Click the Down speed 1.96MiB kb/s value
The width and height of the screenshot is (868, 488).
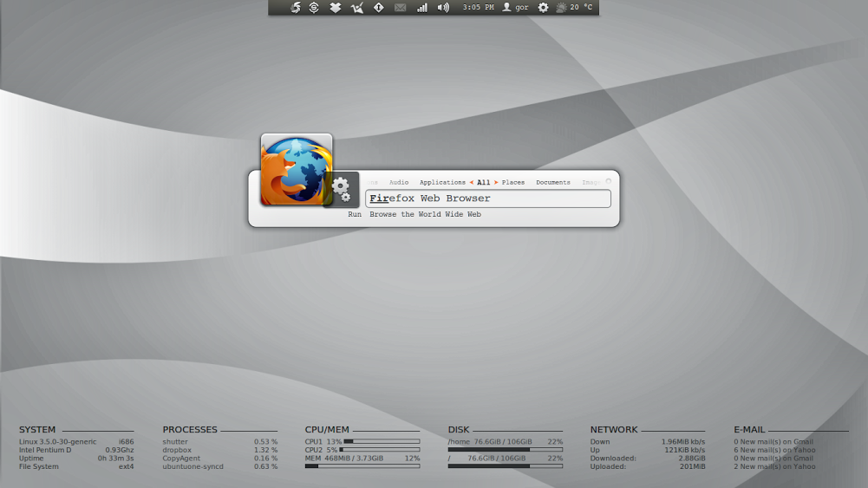coord(683,441)
